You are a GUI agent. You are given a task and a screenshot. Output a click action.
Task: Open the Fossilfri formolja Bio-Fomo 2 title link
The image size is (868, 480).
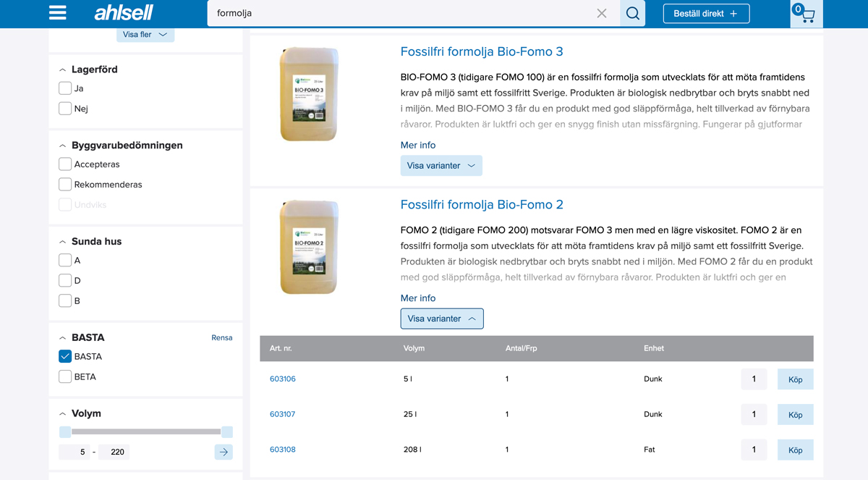click(x=482, y=205)
